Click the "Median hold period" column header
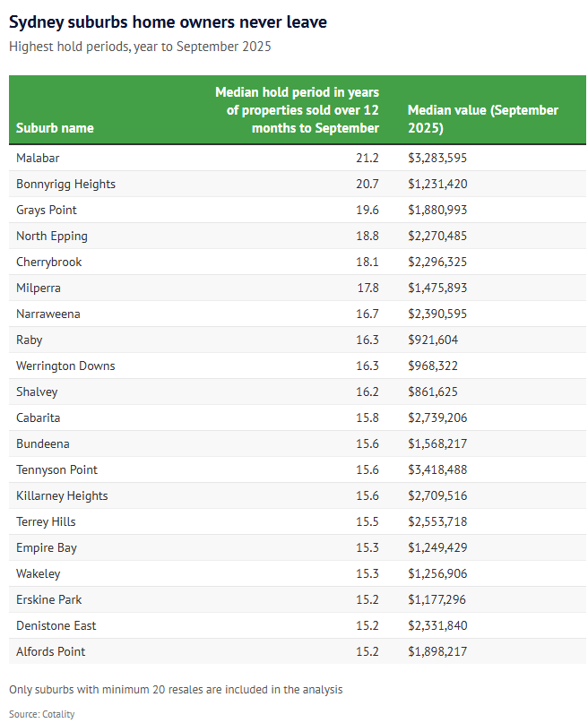Image resolution: width=588 pixels, height=723 pixels. pos(297,110)
